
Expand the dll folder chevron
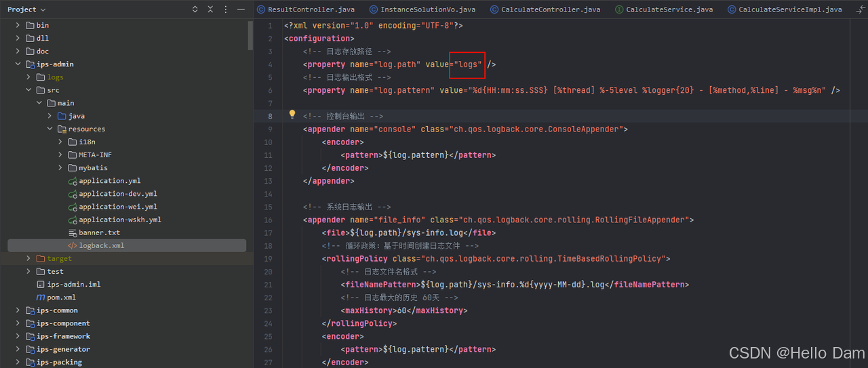coord(18,38)
